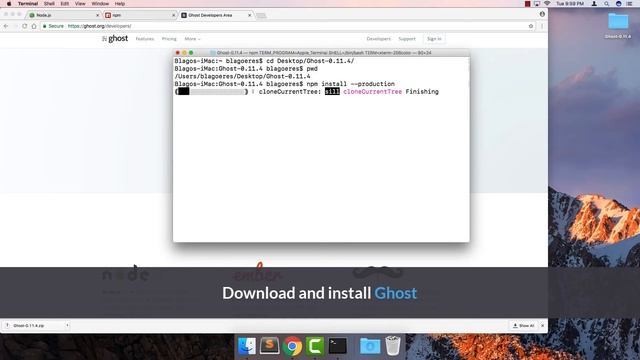Screen dimensions: 640x360
Task: Open Notification Center
Action: coord(630,4)
